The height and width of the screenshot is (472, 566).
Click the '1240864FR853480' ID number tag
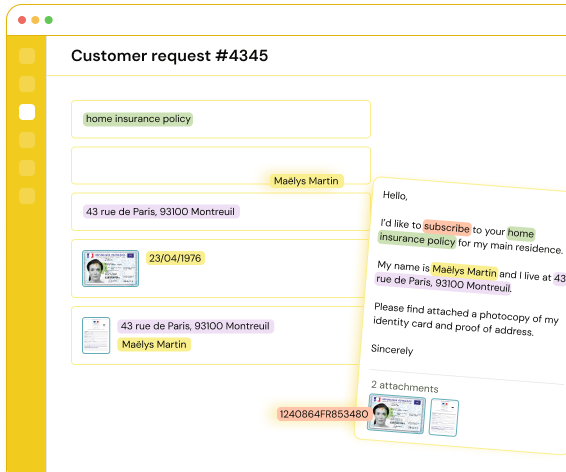tap(324, 414)
